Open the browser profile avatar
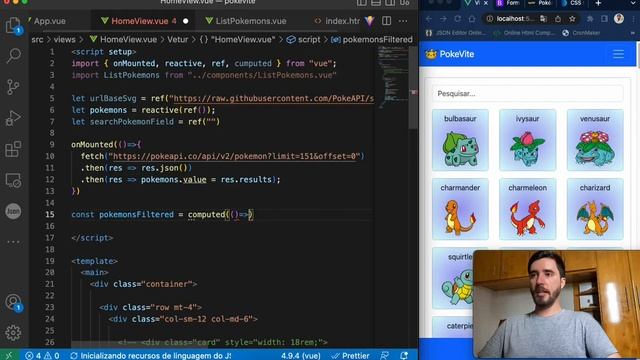Image resolution: width=640 pixels, height=360 pixels. [x=619, y=19]
